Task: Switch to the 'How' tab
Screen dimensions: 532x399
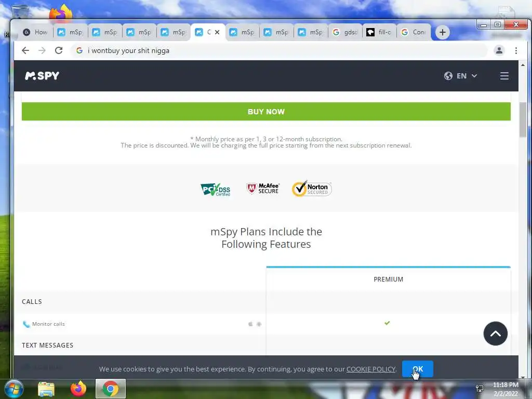Action: (36, 32)
